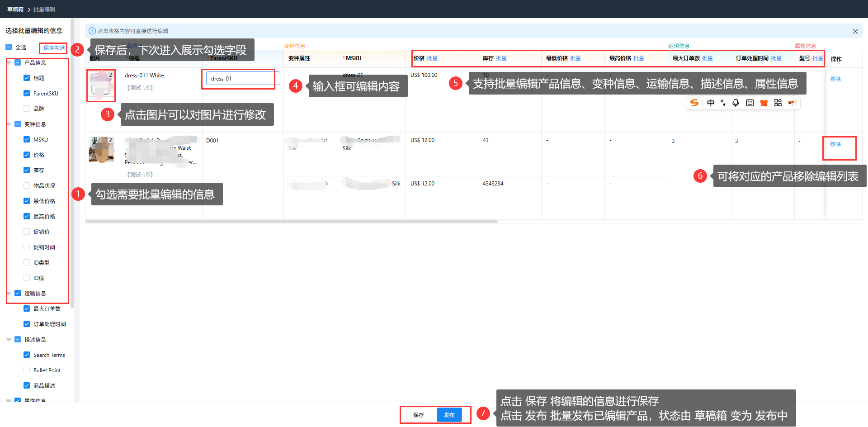Activate the microphone voice input icon
The height and width of the screenshot is (427, 868).
(x=736, y=103)
